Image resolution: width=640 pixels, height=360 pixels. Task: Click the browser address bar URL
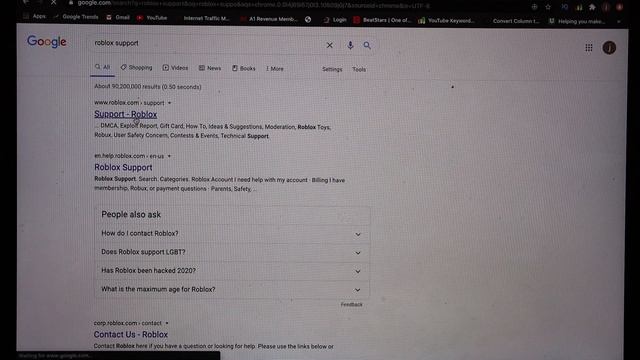pos(253,4)
